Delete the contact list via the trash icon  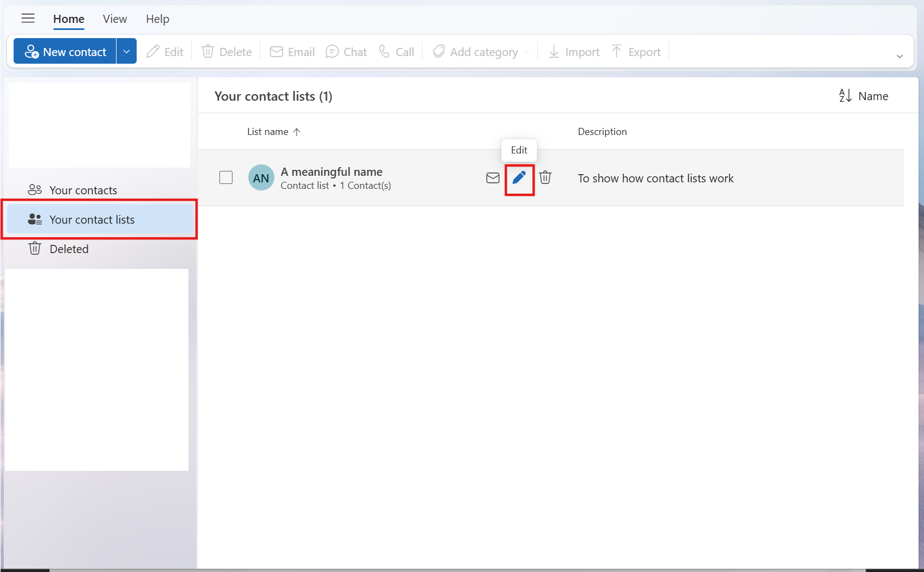pos(545,177)
